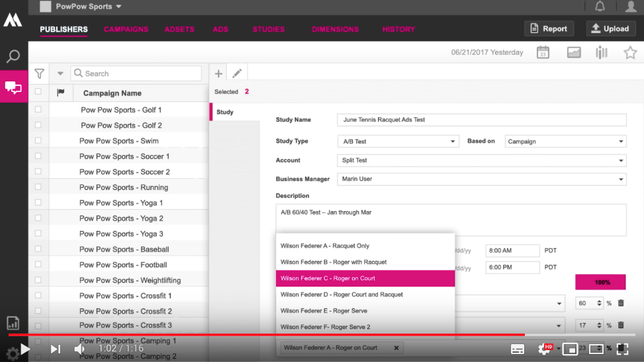Check the Pow Pow Sports - Running checkbox
The width and height of the screenshot is (644, 362).
[38, 187]
